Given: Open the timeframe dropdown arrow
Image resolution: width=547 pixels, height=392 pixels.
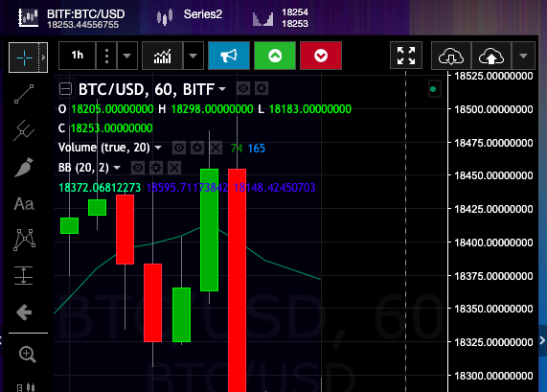Looking at the screenshot, I should [x=127, y=56].
